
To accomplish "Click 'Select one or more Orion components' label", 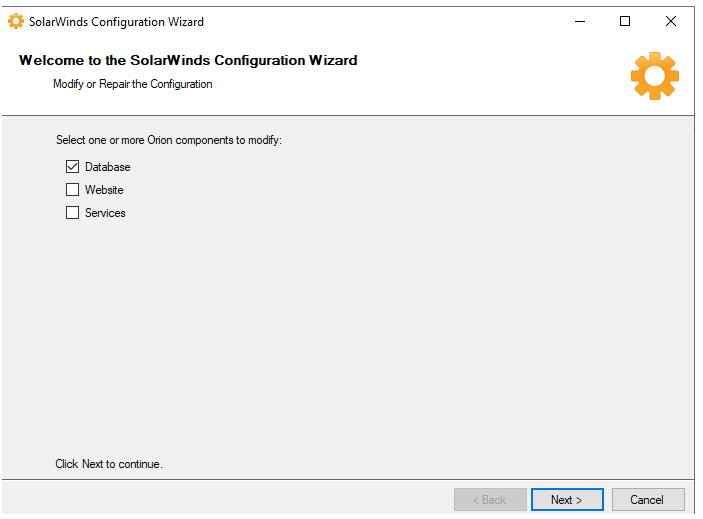I will [169, 140].
